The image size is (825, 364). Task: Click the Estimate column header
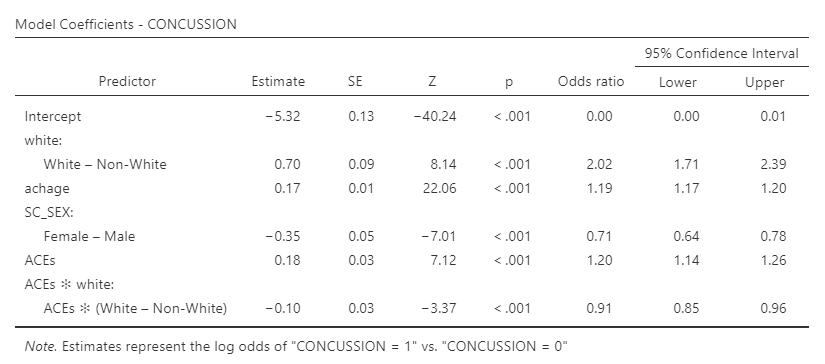click(x=278, y=82)
